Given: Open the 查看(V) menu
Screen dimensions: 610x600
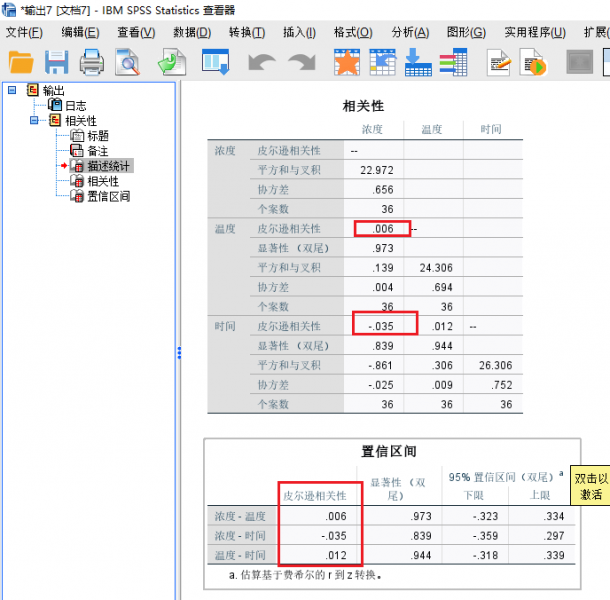Looking at the screenshot, I should coord(137,32).
